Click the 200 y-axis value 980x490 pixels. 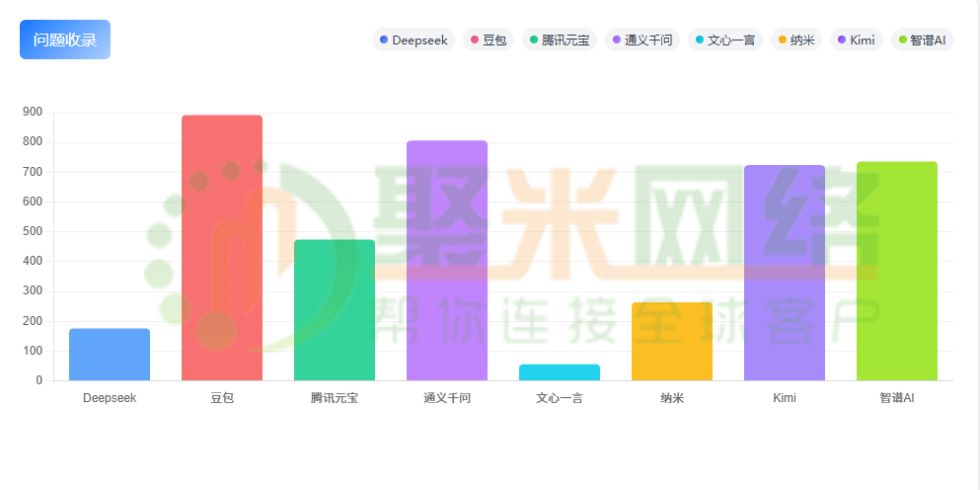tap(33, 321)
